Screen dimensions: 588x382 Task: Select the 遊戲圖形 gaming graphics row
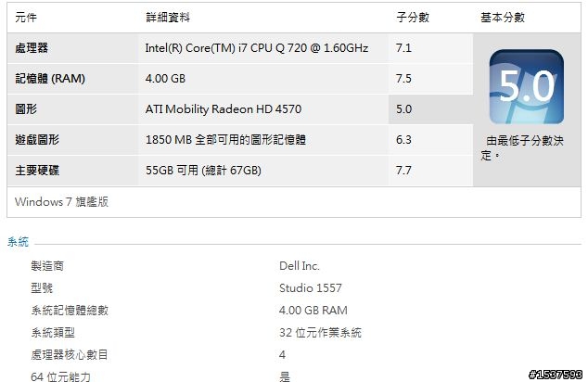tap(240, 140)
